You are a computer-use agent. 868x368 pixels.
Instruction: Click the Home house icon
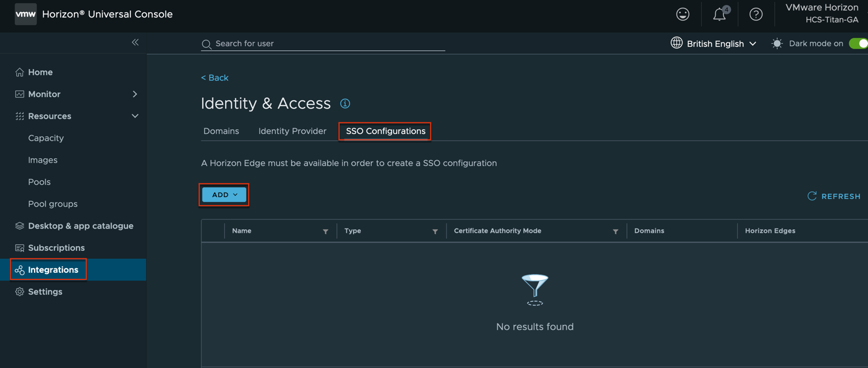pyautogui.click(x=19, y=72)
